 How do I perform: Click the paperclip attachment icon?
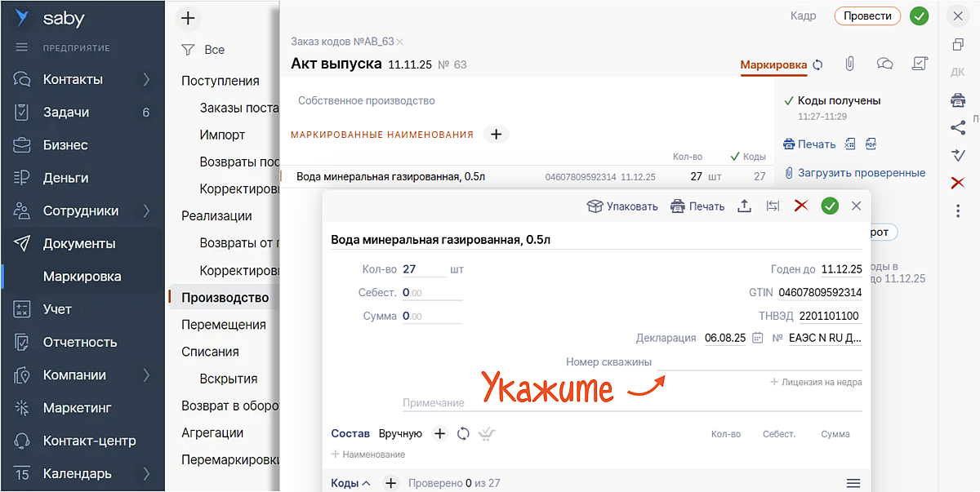(x=849, y=64)
